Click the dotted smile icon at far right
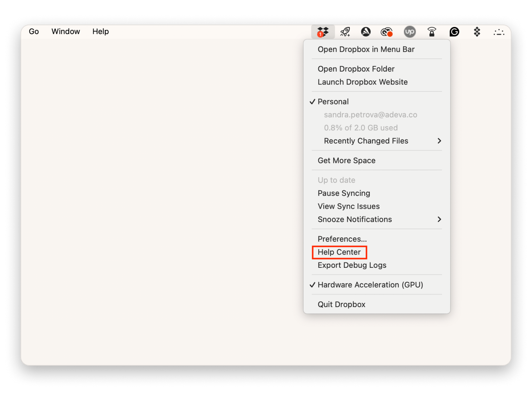532x393 pixels. click(x=499, y=32)
